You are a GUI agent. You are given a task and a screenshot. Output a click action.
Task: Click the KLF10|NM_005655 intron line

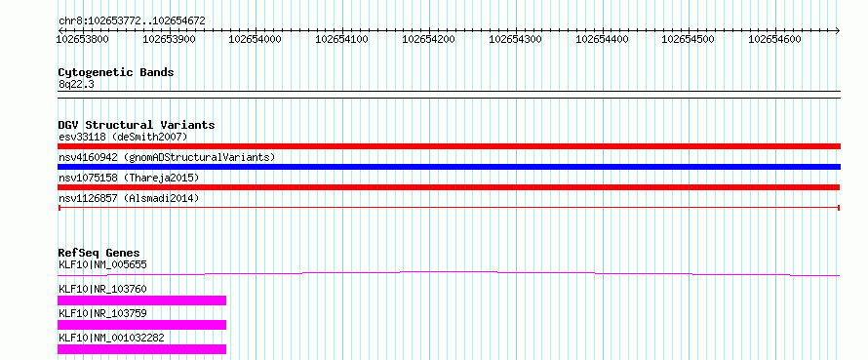[449, 273]
